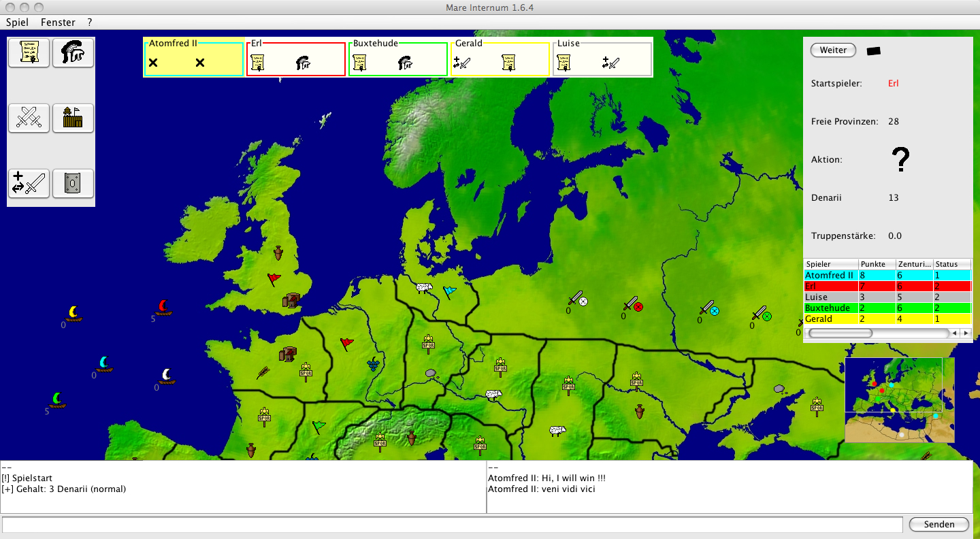Click the sword with red marker
The height and width of the screenshot is (539, 980).
coord(633,304)
